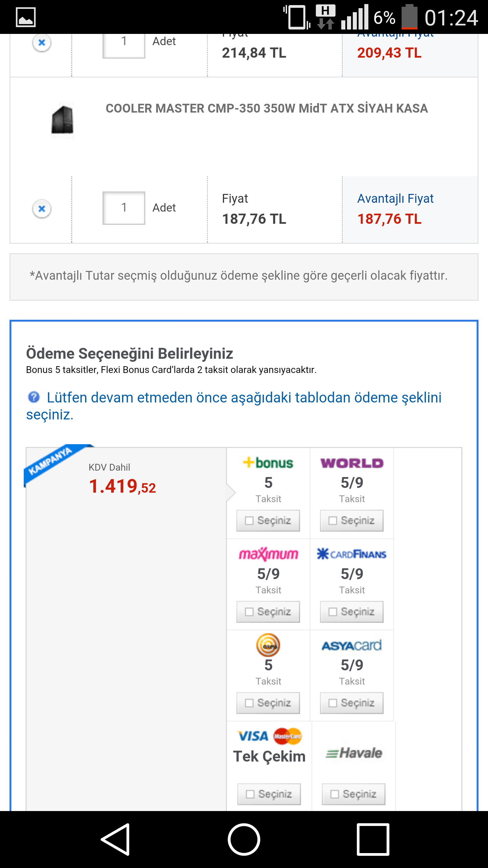Open the Cooler Master CMP-350 product link
Screen dimensions: 488x868
[x=266, y=108]
